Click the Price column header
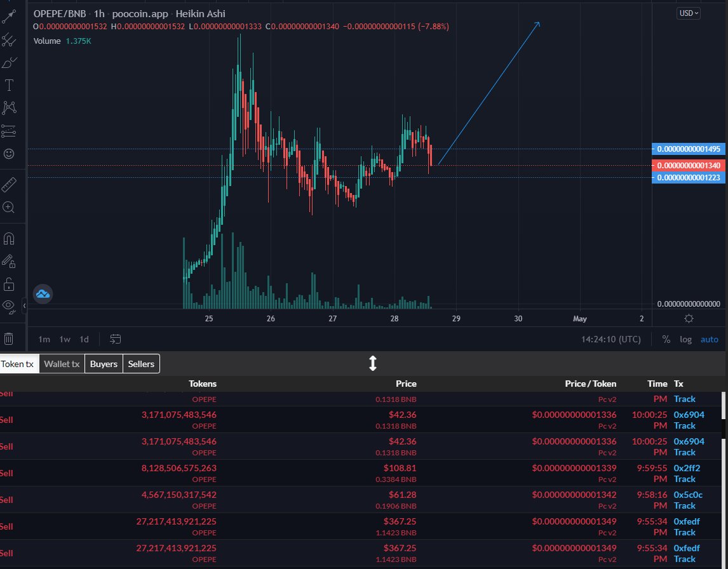This screenshot has height=569, width=728. 406,384
